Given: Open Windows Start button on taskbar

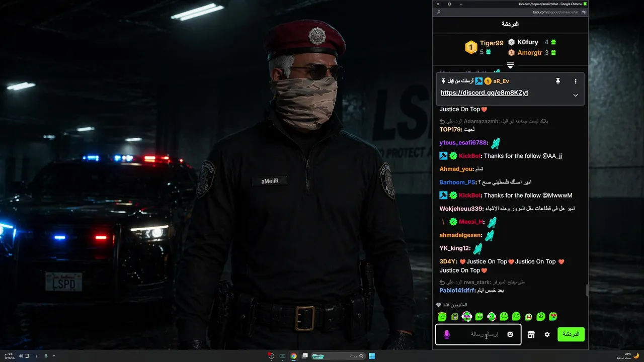Looking at the screenshot, I should tap(372, 356).
